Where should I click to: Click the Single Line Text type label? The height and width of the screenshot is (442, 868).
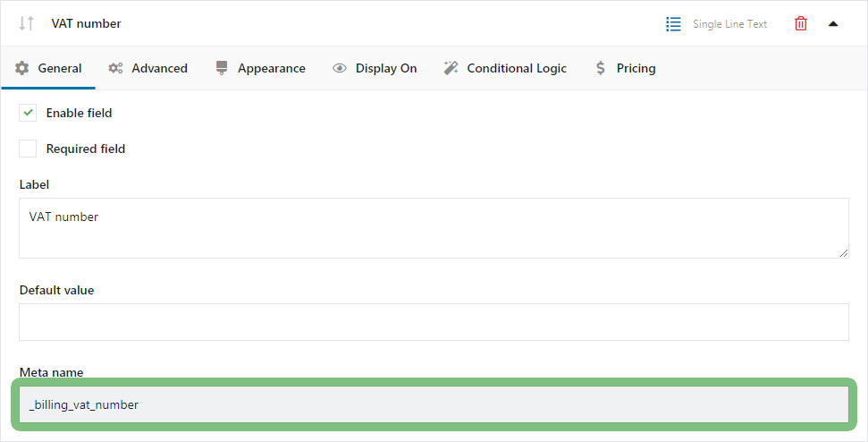point(729,24)
